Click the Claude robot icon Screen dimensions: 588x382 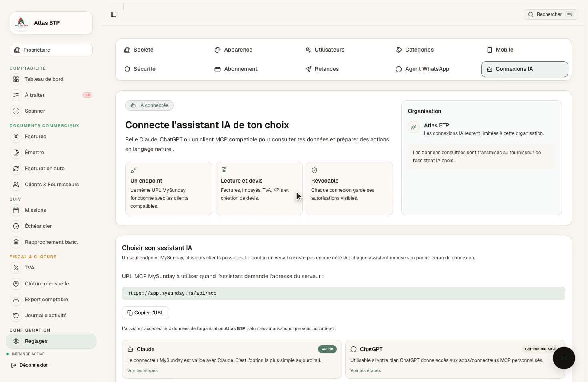tap(130, 349)
